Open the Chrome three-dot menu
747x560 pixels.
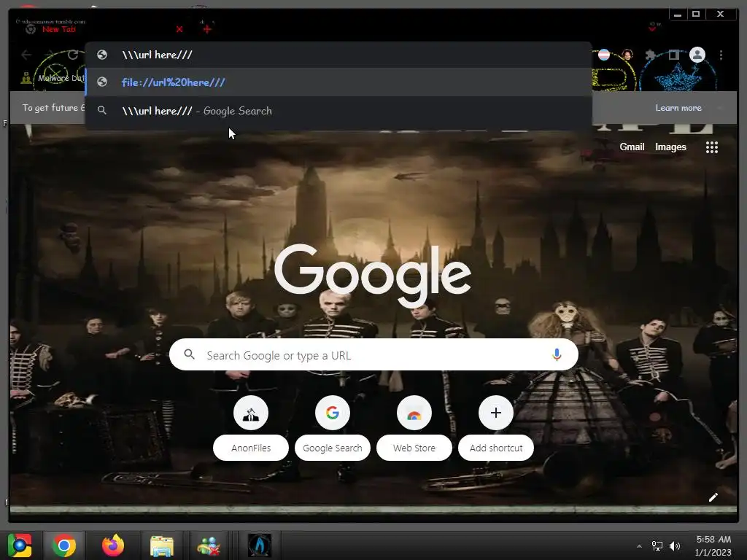(x=721, y=55)
